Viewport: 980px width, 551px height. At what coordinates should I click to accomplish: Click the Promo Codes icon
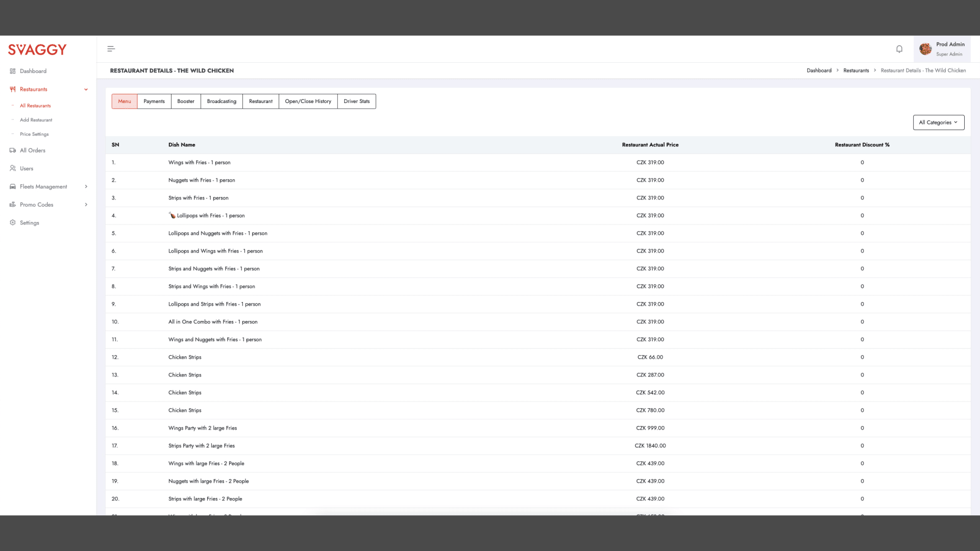13,205
